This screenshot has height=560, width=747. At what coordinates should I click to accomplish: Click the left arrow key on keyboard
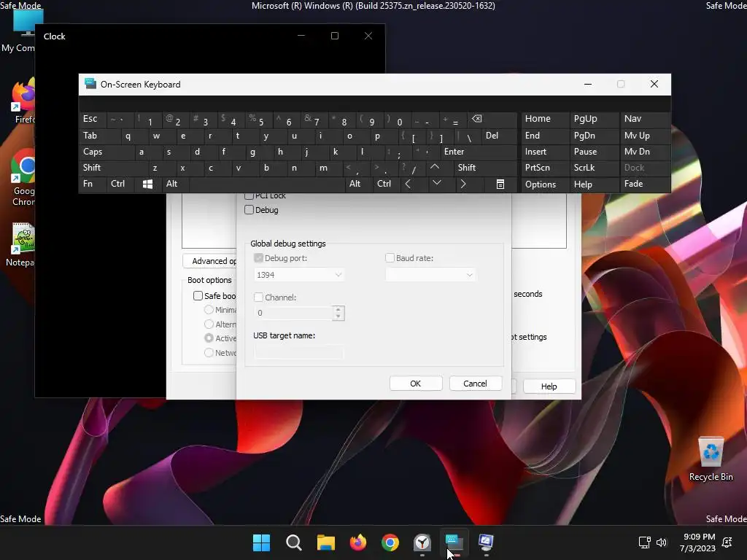pos(408,184)
